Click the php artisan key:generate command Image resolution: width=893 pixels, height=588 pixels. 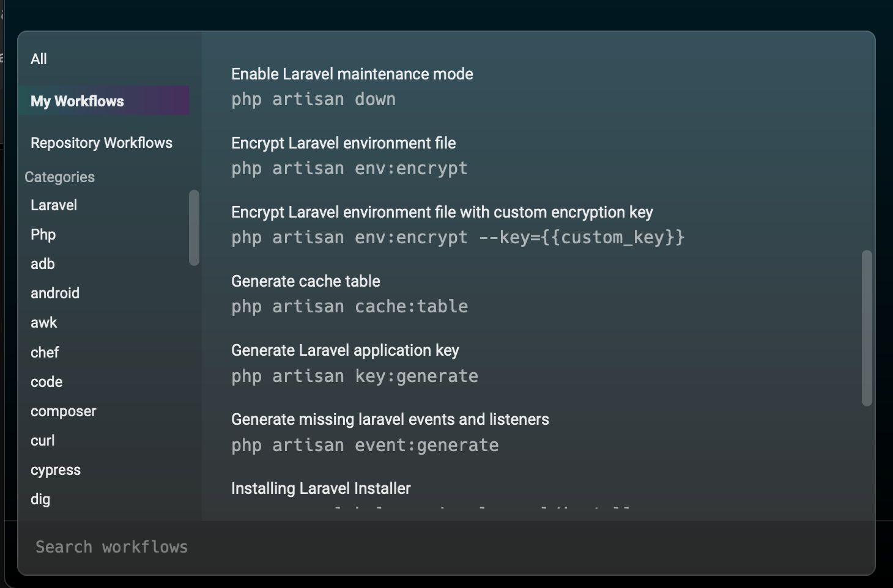[355, 376]
